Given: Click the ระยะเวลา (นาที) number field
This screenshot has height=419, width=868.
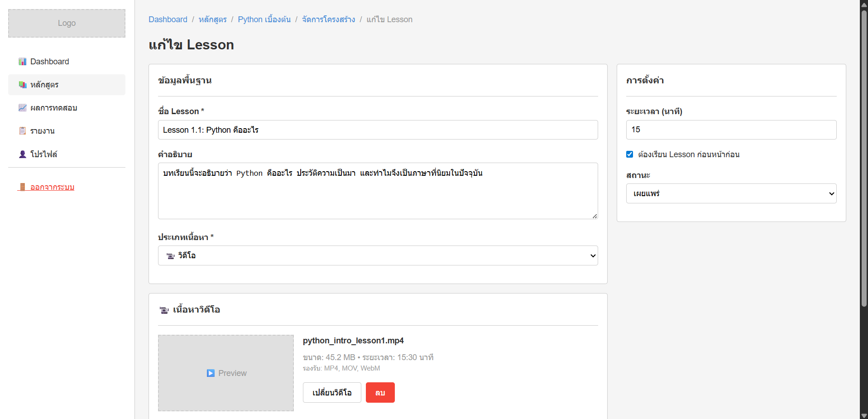Looking at the screenshot, I should (x=731, y=130).
